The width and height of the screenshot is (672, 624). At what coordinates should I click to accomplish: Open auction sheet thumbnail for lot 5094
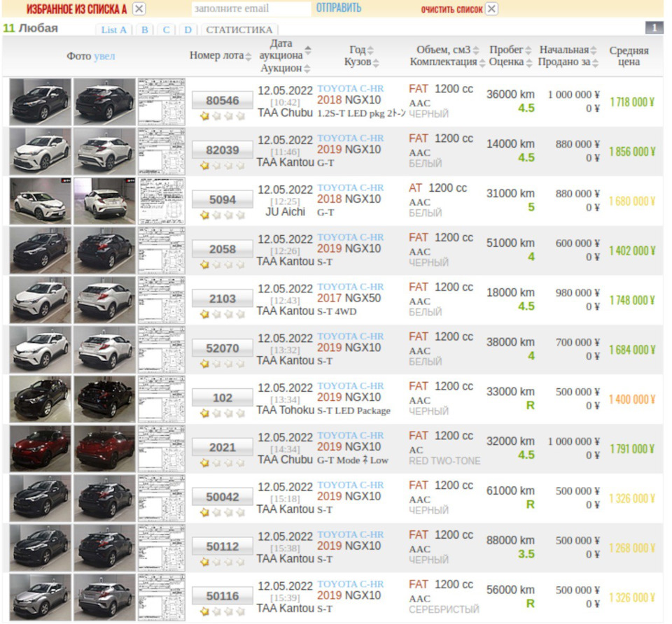162,201
